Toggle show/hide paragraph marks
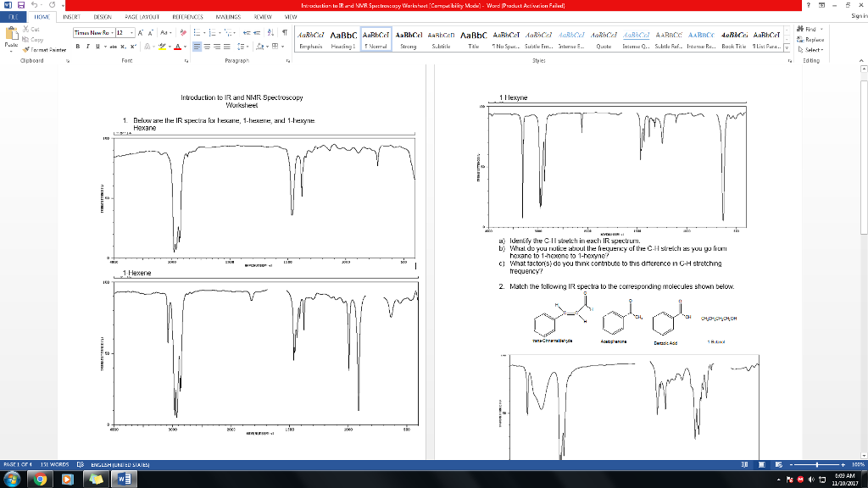868x488 pixels. point(284,33)
